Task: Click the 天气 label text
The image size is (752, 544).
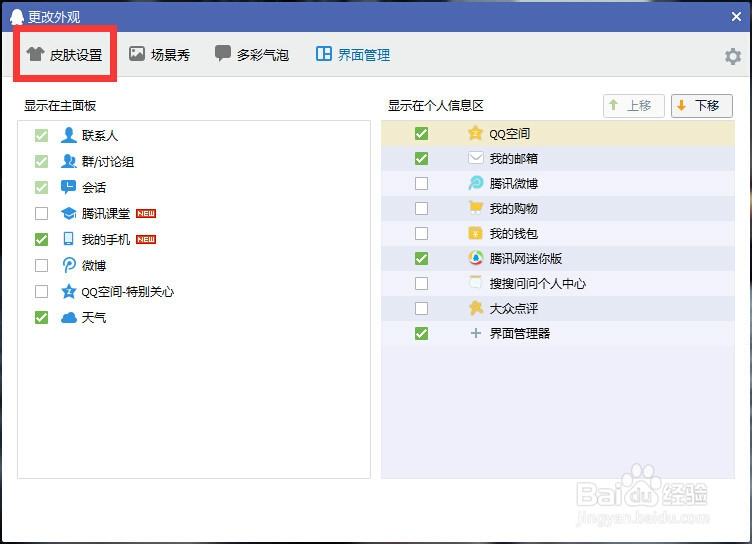Action: (x=94, y=317)
